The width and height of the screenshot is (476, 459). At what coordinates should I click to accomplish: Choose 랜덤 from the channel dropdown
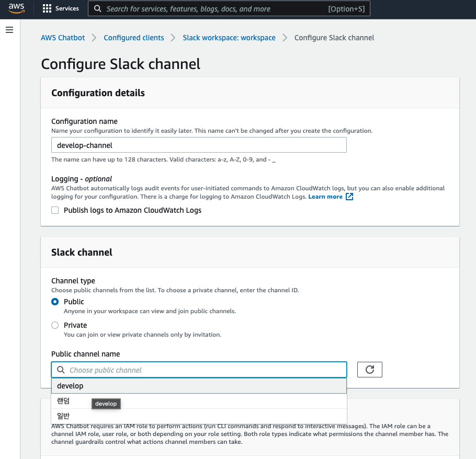point(199,401)
